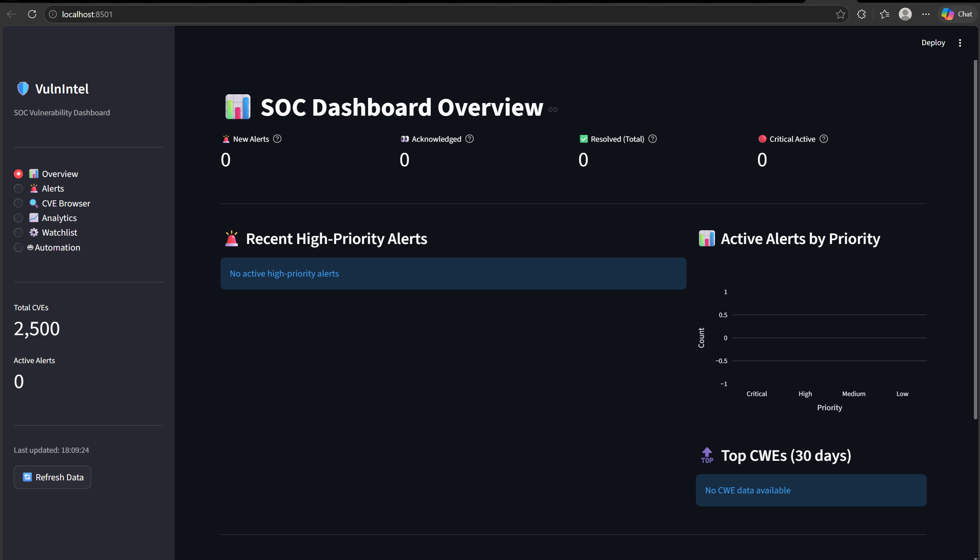Viewport: 980px width, 560px height.
Task: Click the VulnIntel shield logo
Action: coord(23,88)
